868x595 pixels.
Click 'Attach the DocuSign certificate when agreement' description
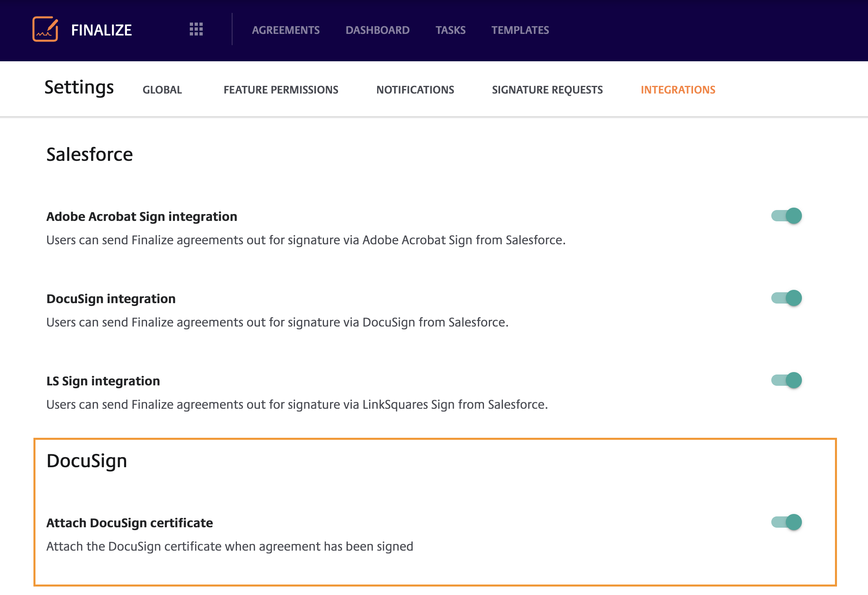[230, 547]
